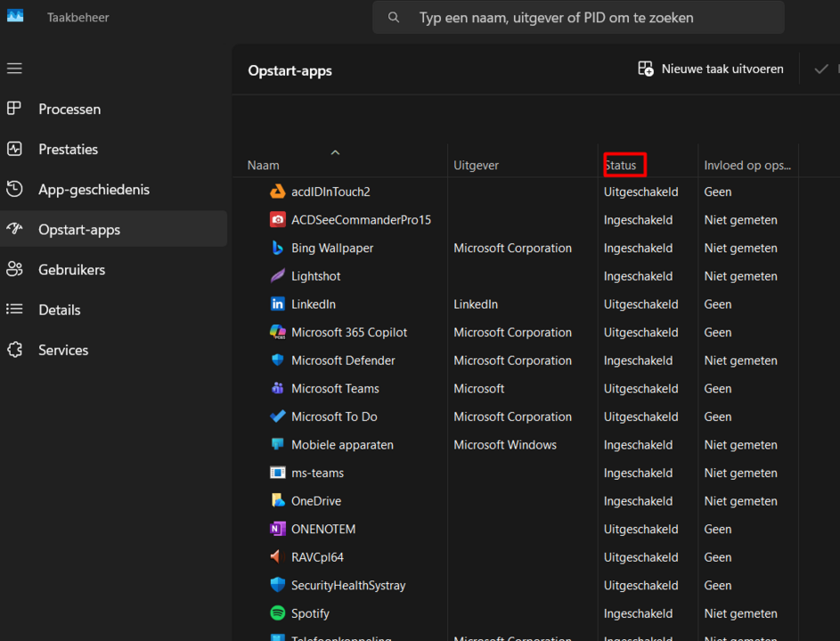The width and height of the screenshot is (840, 641).
Task: Click the magnifier icon in the search bar
Action: coord(394,17)
